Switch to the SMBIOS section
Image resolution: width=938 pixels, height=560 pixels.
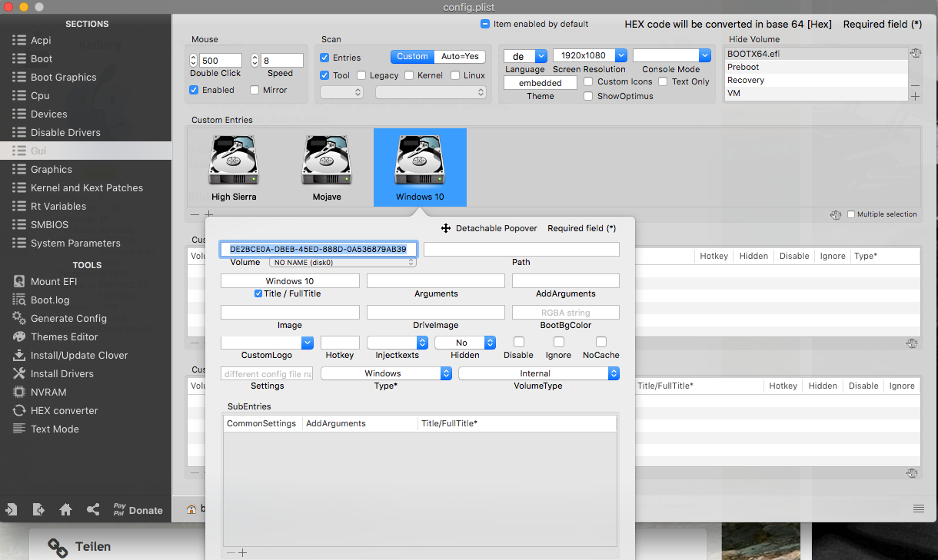(x=49, y=224)
